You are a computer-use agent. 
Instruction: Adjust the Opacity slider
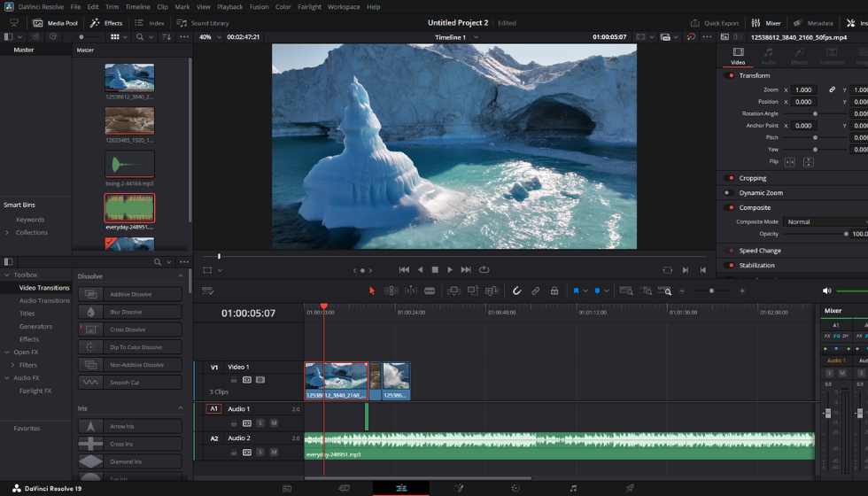click(846, 234)
